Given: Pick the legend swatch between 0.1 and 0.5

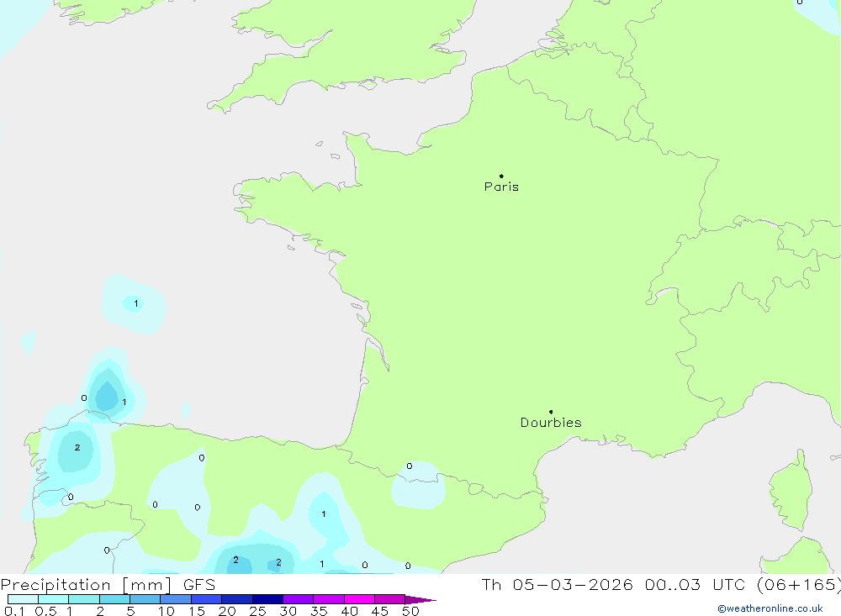Looking at the screenshot, I should [23, 599].
